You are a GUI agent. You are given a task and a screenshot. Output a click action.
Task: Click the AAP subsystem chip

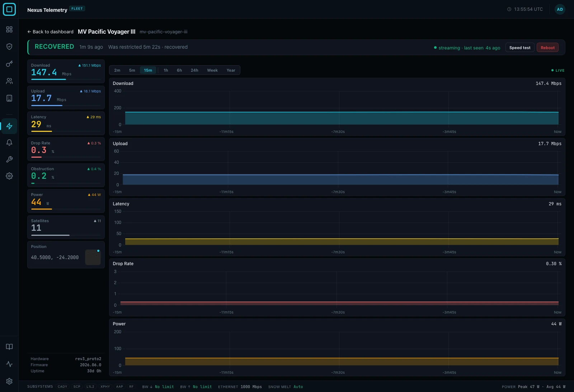coord(119,387)
